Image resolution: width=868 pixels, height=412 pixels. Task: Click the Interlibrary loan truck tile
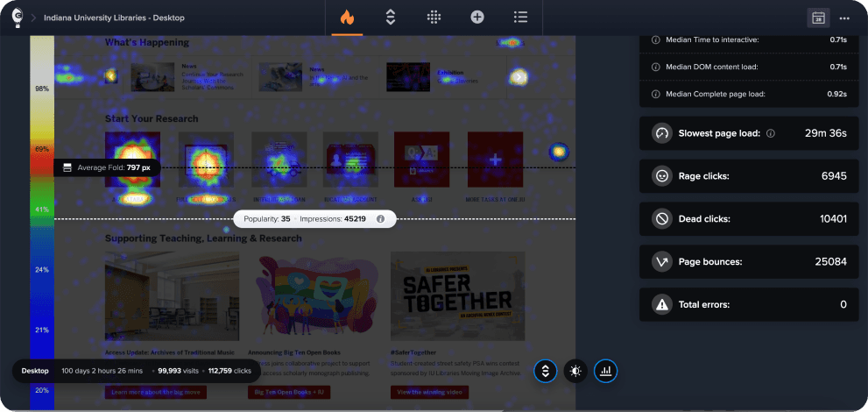(x=279, y=160)
